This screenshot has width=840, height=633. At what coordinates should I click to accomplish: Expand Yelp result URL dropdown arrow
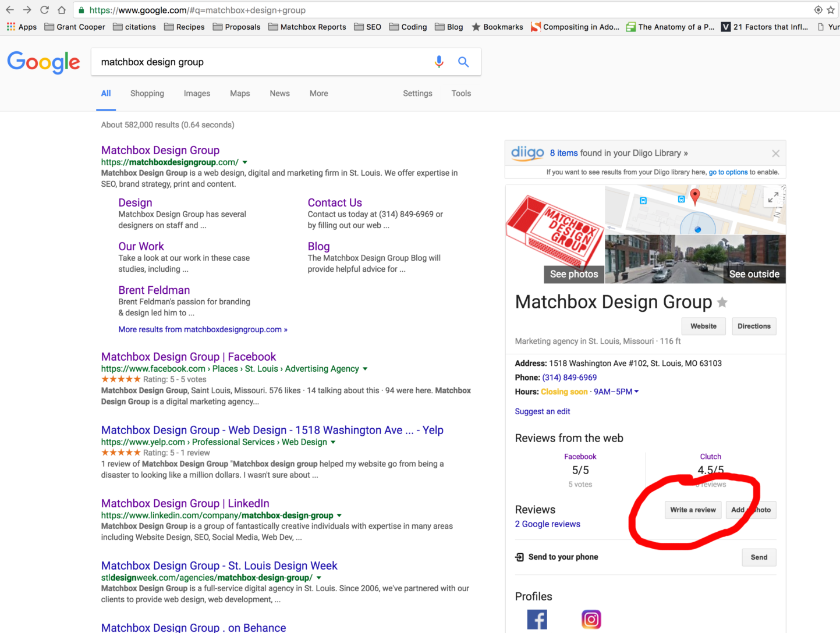333,442
